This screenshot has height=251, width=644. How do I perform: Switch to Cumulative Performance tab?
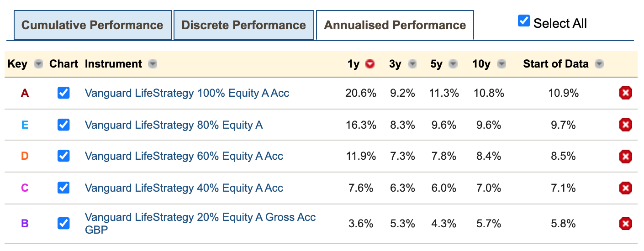click(x=92, y=25)
